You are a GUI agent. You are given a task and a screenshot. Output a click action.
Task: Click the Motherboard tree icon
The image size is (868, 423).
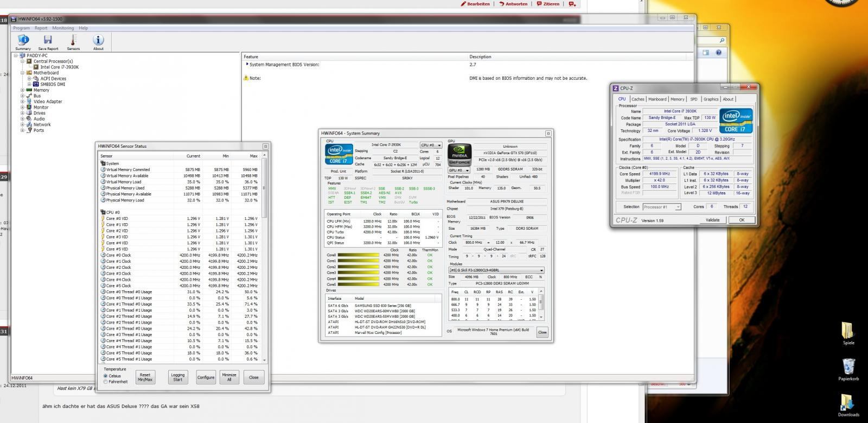(29, 73)
